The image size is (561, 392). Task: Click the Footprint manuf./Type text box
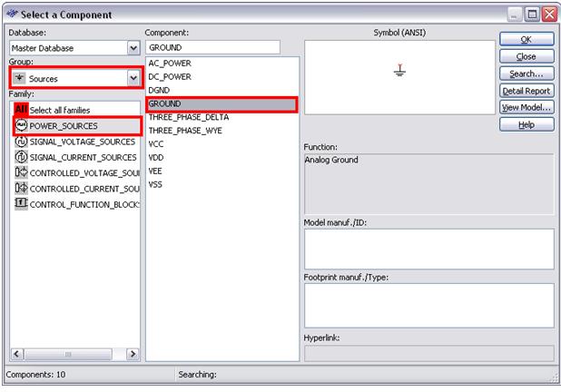click(429, 306)
